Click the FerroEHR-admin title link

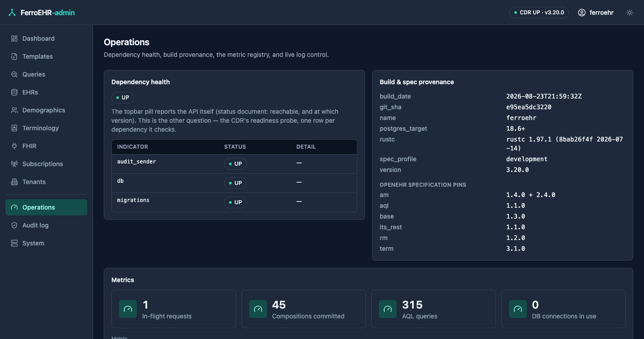[x=48, y=13]
